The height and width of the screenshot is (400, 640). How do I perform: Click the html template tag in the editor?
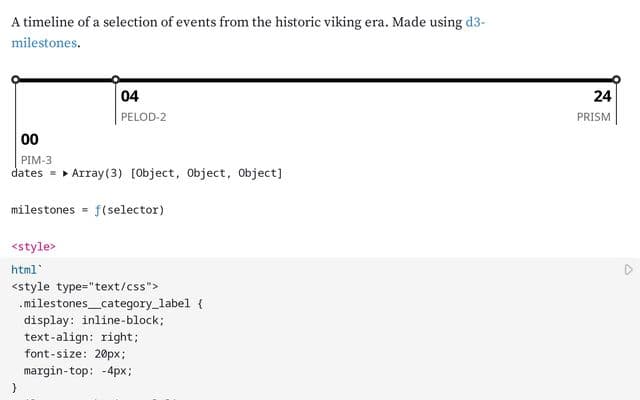click(24, 270)
